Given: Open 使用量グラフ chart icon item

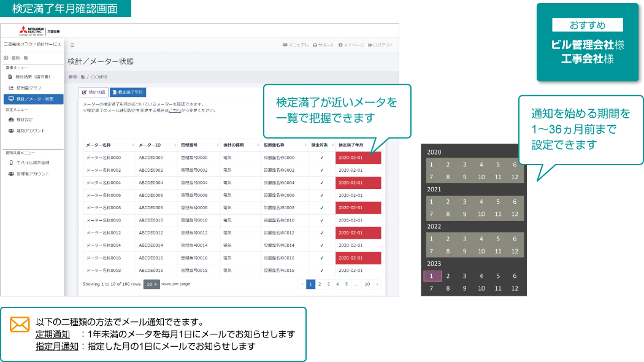Looking at the screenshot, I should tap(11, 88).
